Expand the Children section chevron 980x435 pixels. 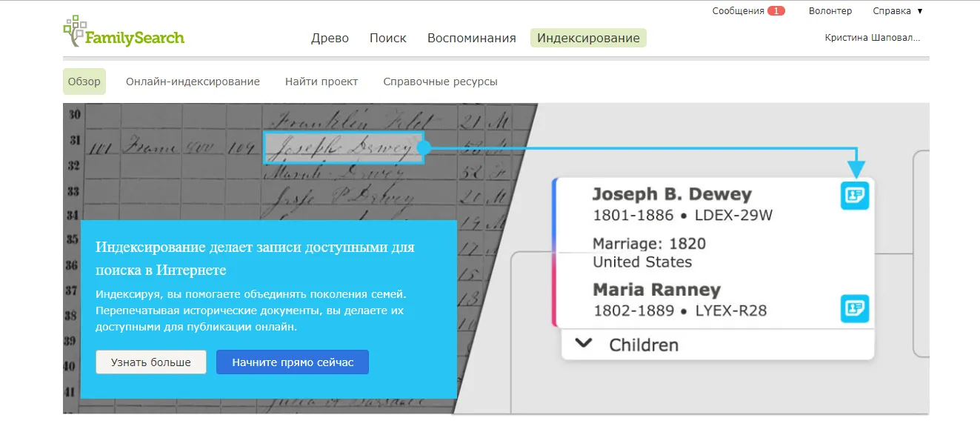(584, 345)
